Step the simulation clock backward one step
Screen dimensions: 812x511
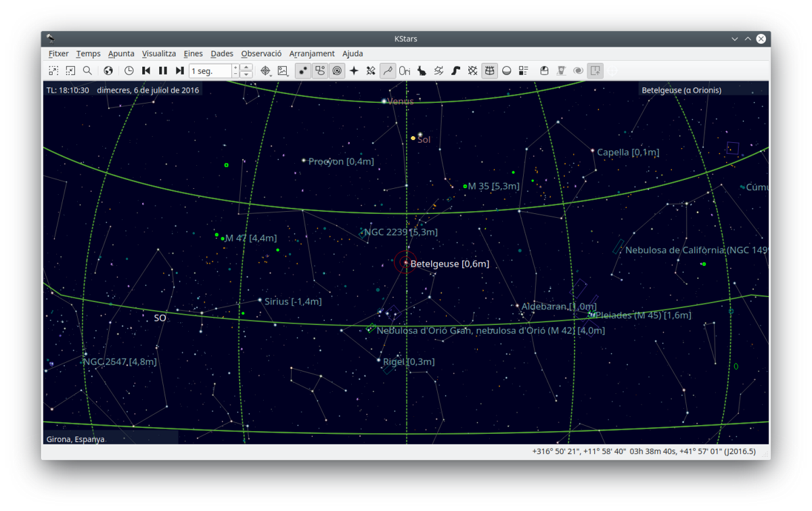146,70
